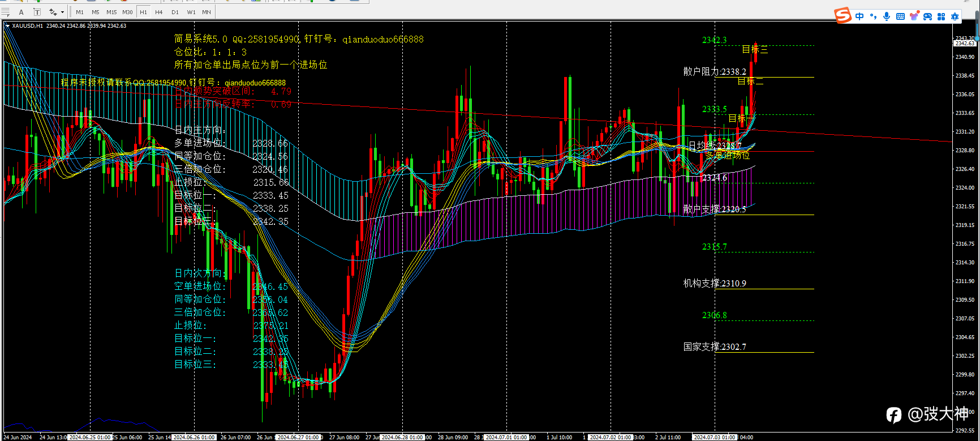
Task: Click the 2338.45 price axis label
Action: pos(965,75)
